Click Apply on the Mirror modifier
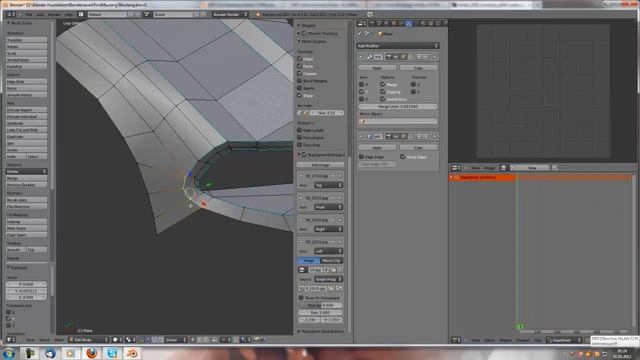 [x=377, y=68]
